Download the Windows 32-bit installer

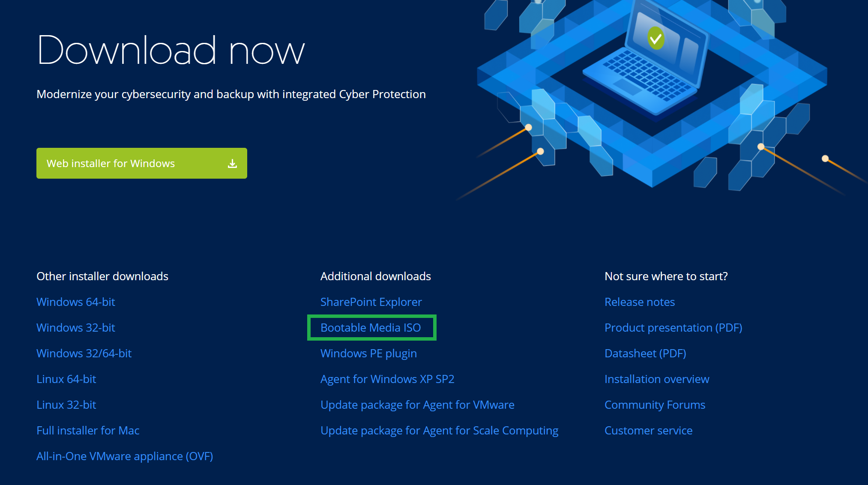point(76,328)
